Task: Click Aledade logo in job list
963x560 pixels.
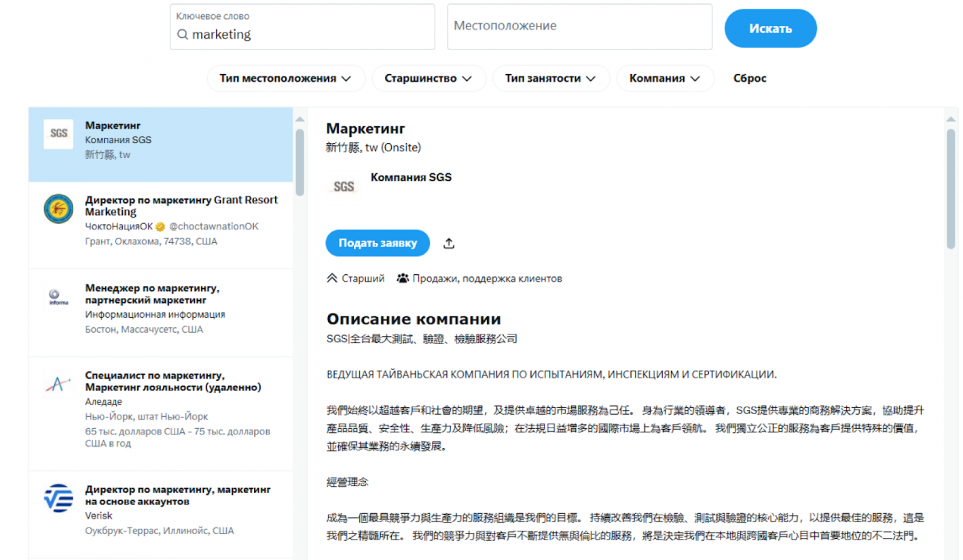Action: click(58, 384)
